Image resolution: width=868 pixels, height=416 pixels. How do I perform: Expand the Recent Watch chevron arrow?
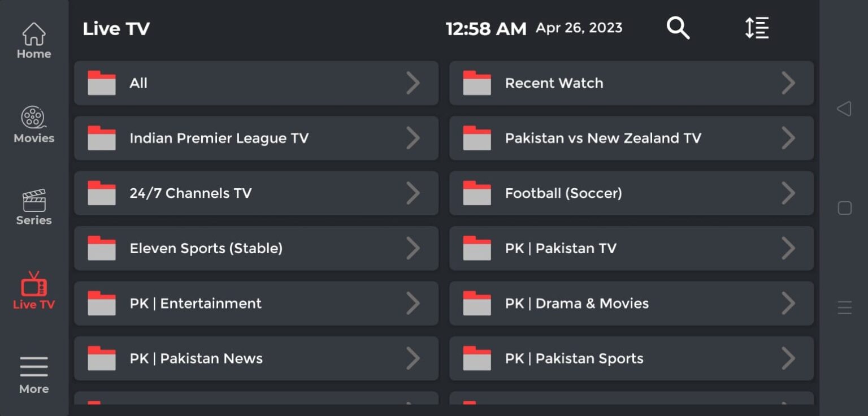pos(788,83)
